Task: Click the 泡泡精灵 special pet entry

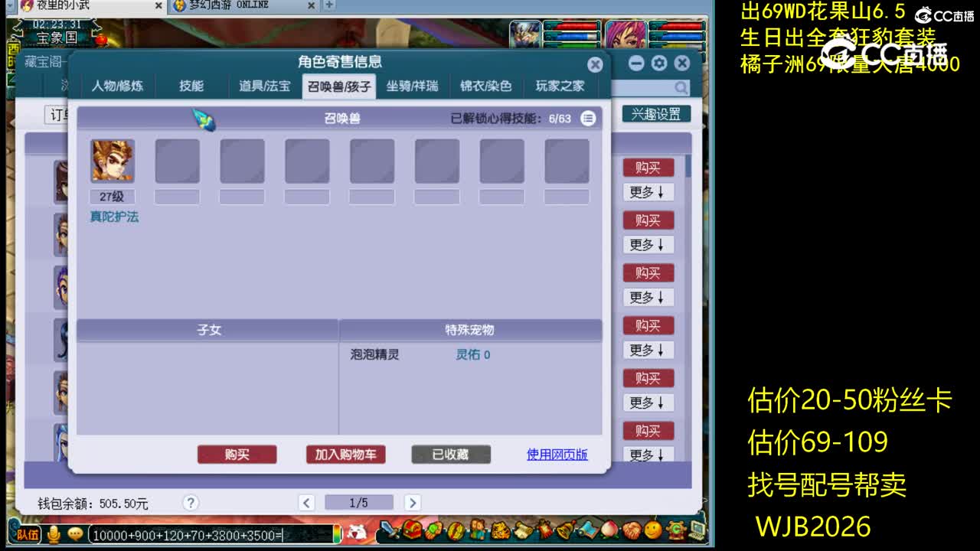Action: coord(375,355)
